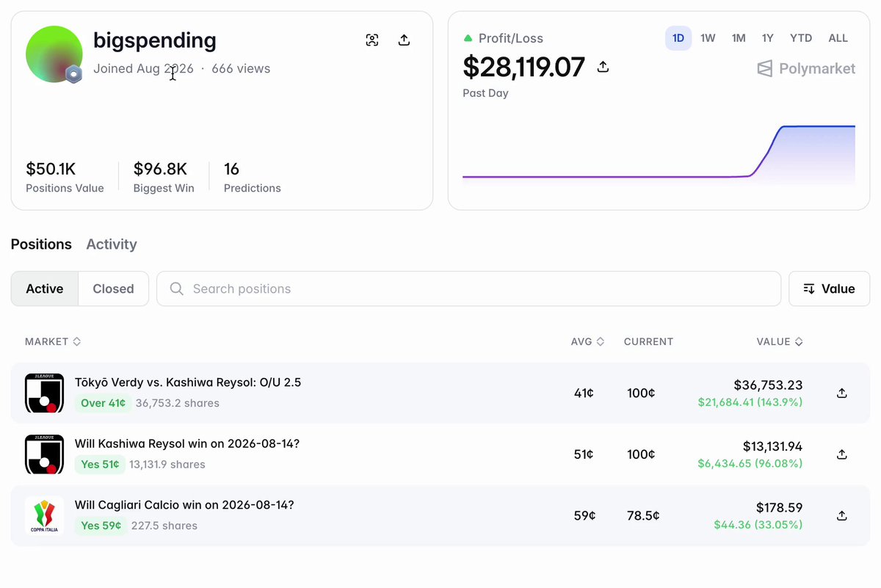881x588 pixels.
Task: Open Will Cagliari Calcio win market
Action: 184,505
